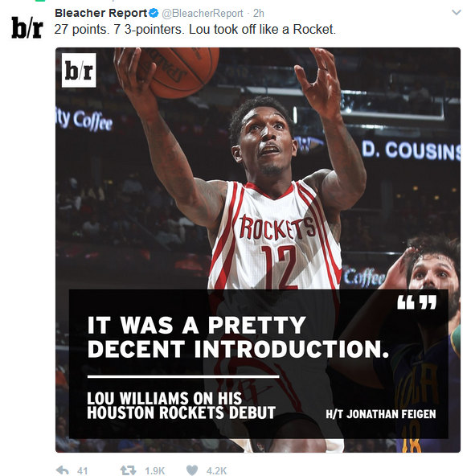Image resolution: width=471 pixels, height=476 pixels.
Task: Toggle the heart like icon
Action: (192, 470)
